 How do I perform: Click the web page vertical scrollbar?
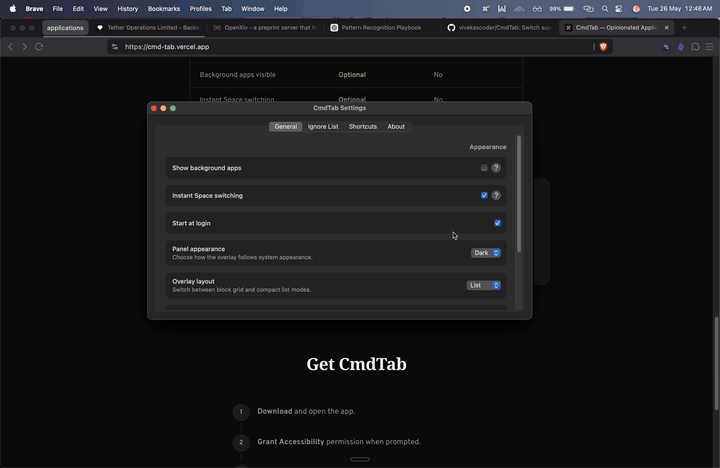click(716, 363)
